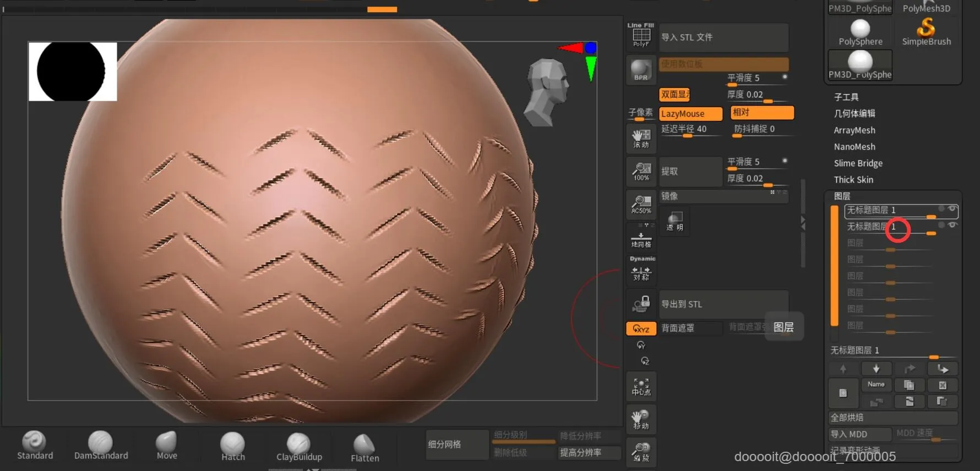Viewport: 980px width, 471px height.
Task: Expand the Thick Skin section
Action: pyautogui.click(x=853, y=180)
